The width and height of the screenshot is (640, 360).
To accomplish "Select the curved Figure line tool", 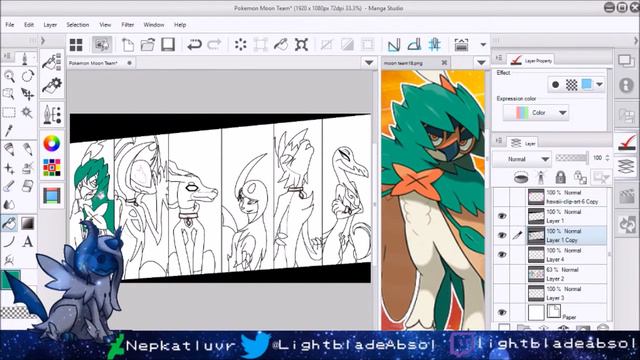I will point(9,242).
